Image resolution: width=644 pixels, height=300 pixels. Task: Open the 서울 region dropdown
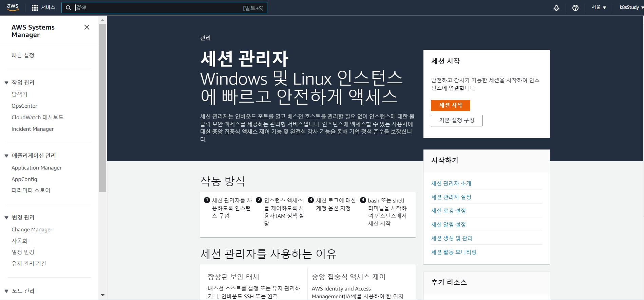[599, 7]
